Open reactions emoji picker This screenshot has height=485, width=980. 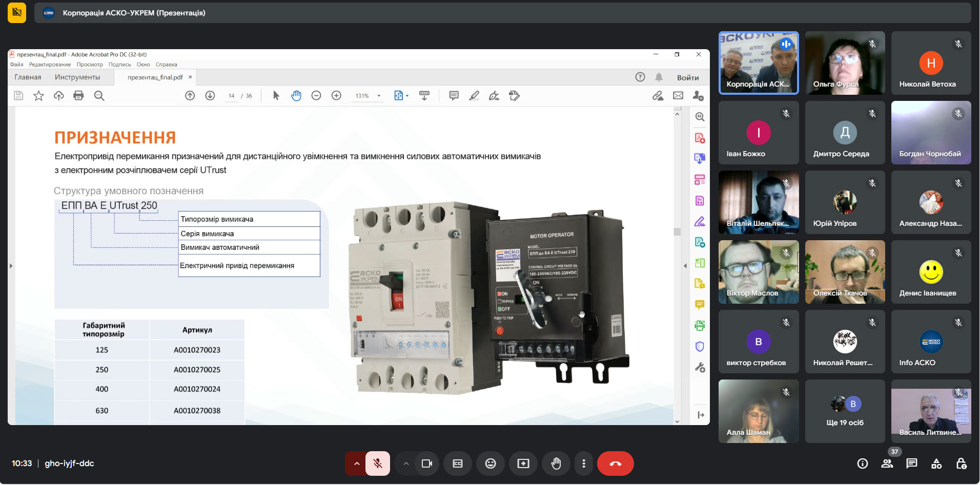coord(491,463)
